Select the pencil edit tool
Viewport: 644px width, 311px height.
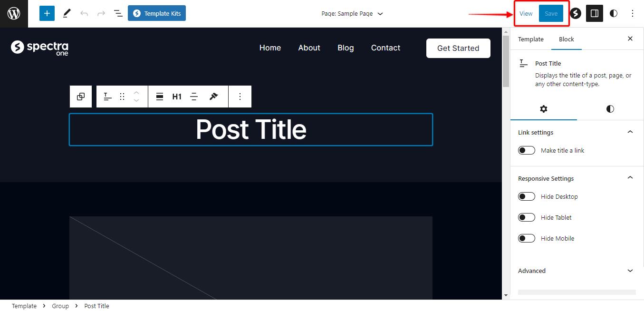point(67,13)
